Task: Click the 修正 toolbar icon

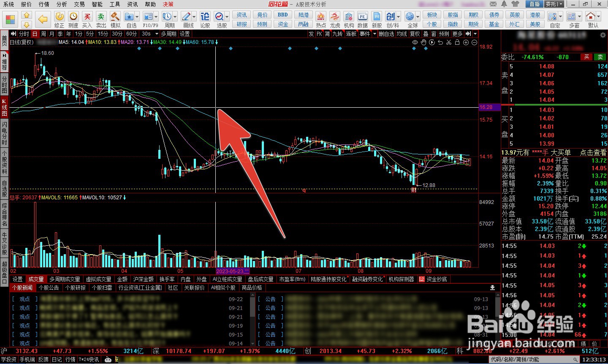Action: point(60,16)
